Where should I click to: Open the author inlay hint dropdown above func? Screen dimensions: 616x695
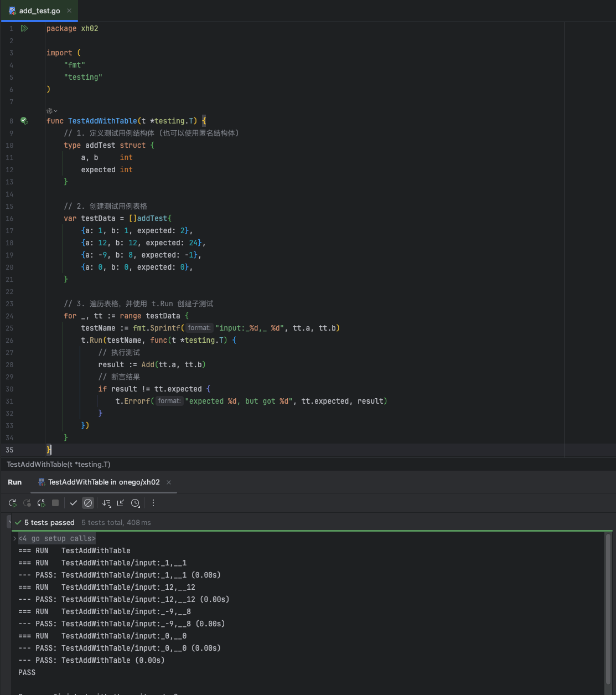[x=51, y=111]
